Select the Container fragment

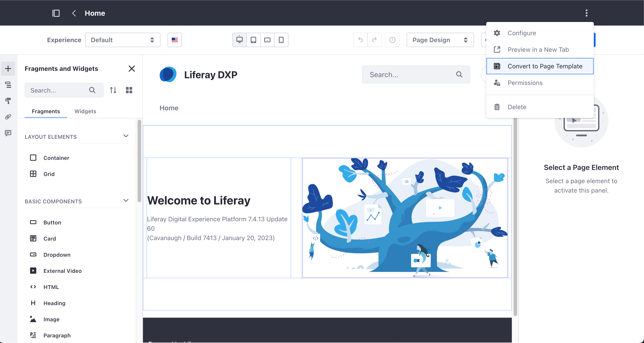(76, 158)
